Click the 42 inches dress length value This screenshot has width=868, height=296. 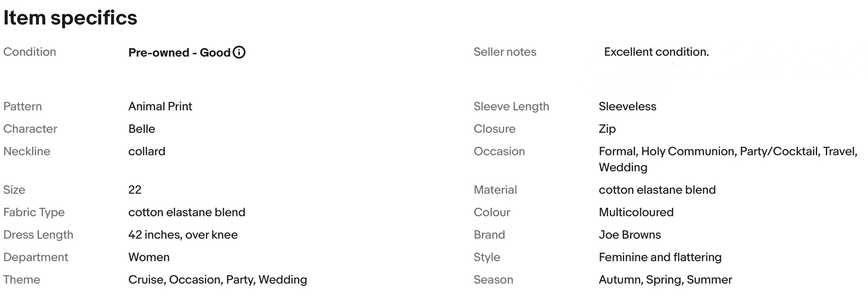click(183, 235)
